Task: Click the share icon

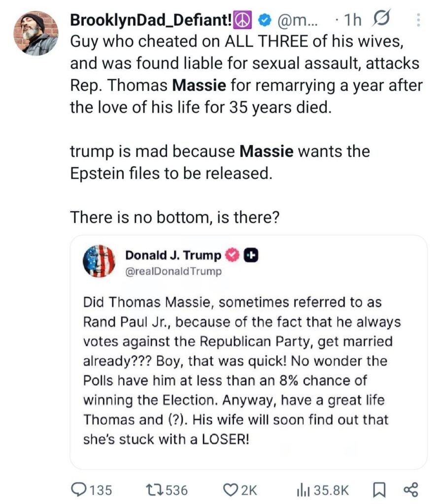Action: click(410, 489)
